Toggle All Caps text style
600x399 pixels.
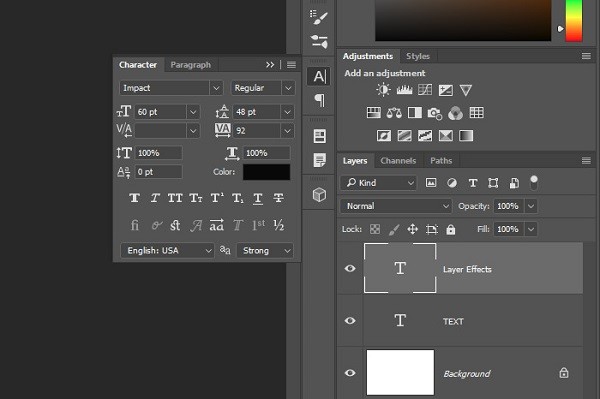175,198
